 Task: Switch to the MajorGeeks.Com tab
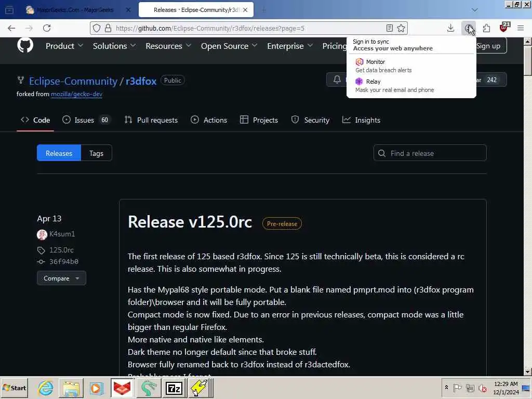pyautogui.click(x=75, y=10)
